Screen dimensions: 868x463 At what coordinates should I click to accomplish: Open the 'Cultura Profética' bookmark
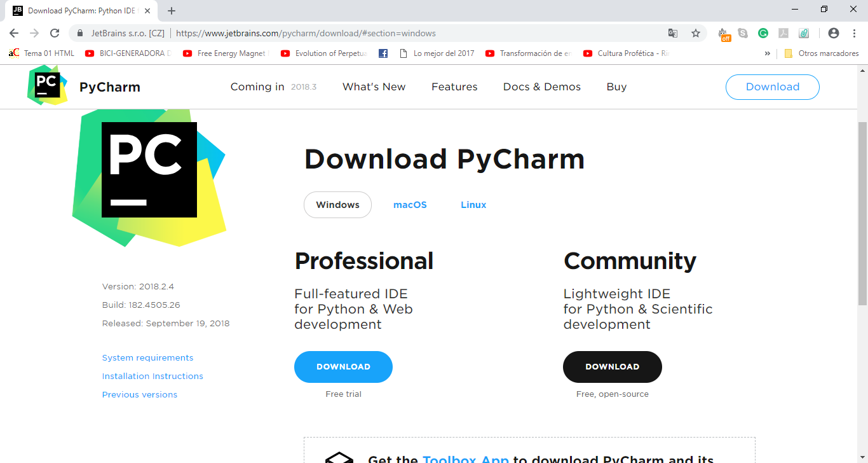[x=627, y=53]
